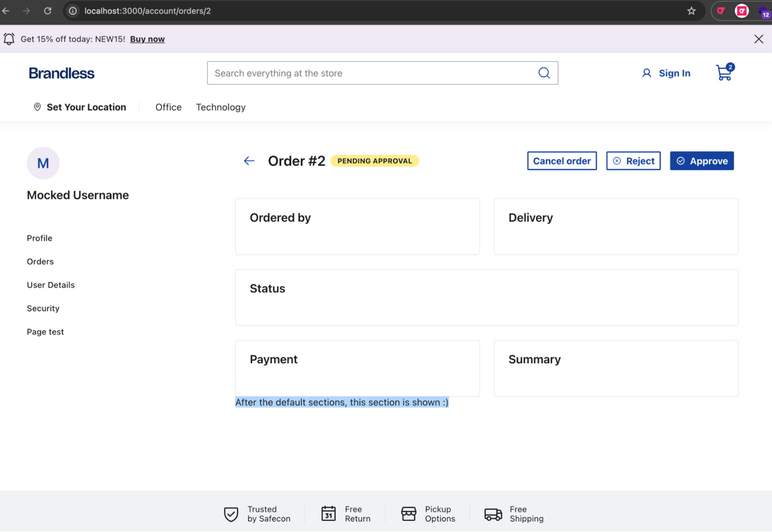The height and width of the screenshot is (532, 772).
Task: Dismiss the promo banner with the X
Action: [758, 39]
